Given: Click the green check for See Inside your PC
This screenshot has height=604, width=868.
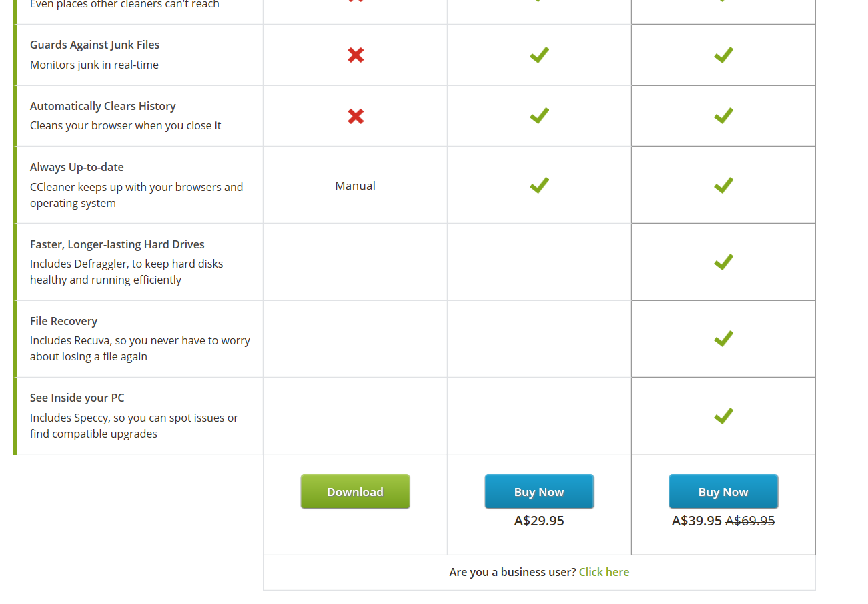Looking at the screenshot, I should pyautogui.click(x=723, y=416).
